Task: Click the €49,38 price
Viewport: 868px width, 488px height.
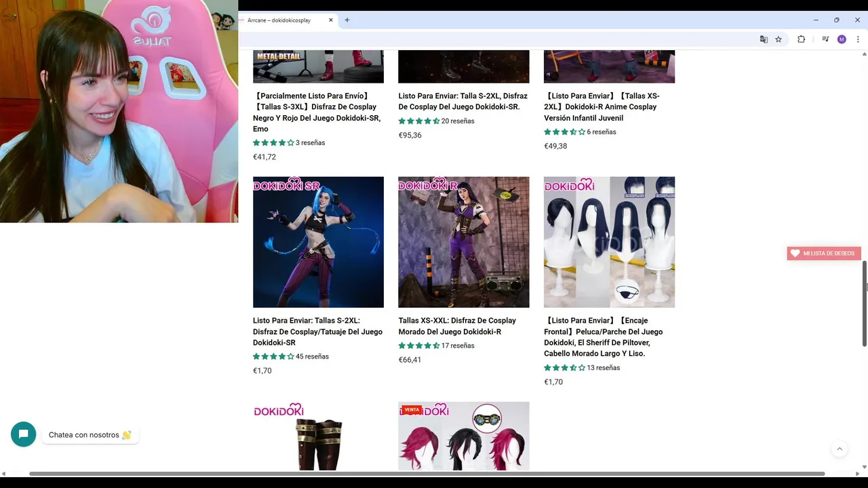Action: click(x=555, y=146)
